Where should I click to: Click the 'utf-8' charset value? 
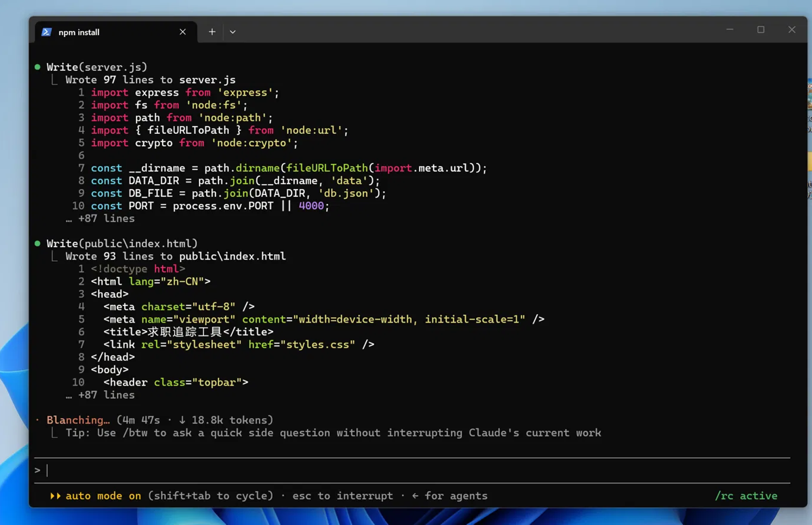[x=214, y=307]
